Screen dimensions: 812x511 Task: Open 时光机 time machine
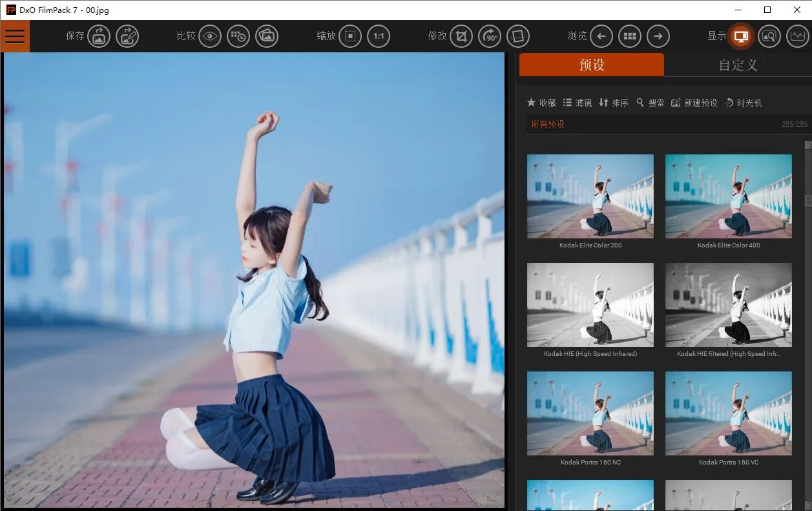(x=744, y=103)
